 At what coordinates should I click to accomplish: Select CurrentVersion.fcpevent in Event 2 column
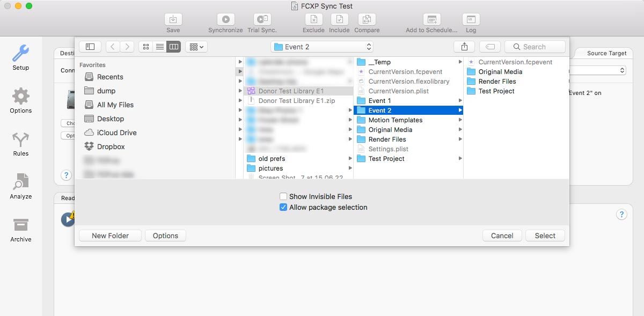(516, 62)
